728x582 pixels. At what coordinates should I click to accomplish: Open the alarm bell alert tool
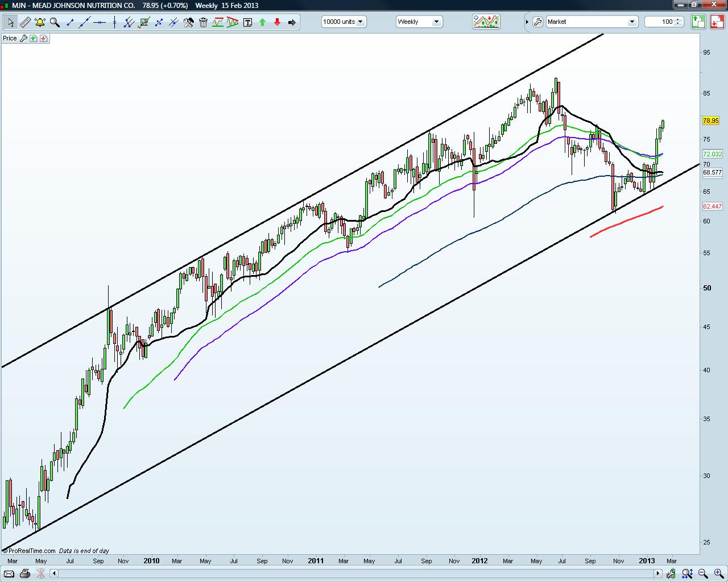point(40,22)
